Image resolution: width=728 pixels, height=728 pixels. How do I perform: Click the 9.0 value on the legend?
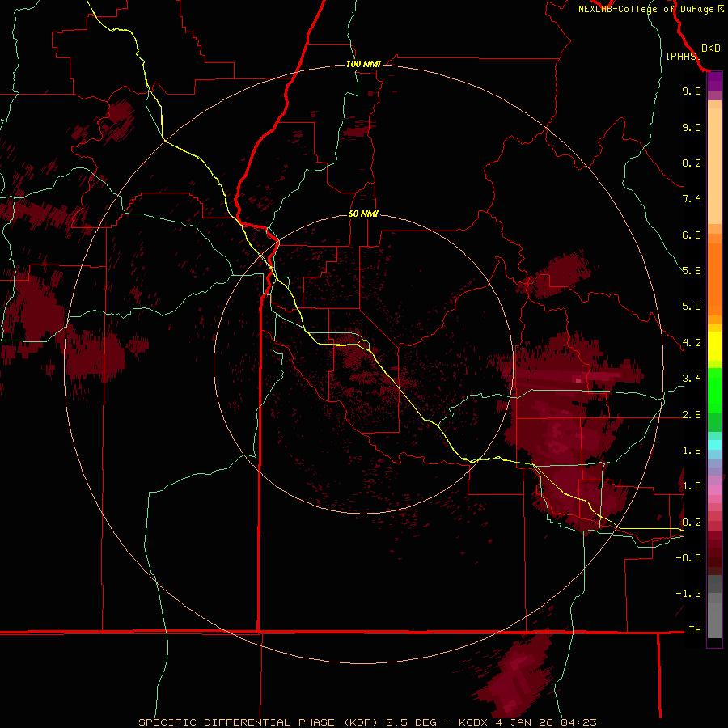coord(692,127)
